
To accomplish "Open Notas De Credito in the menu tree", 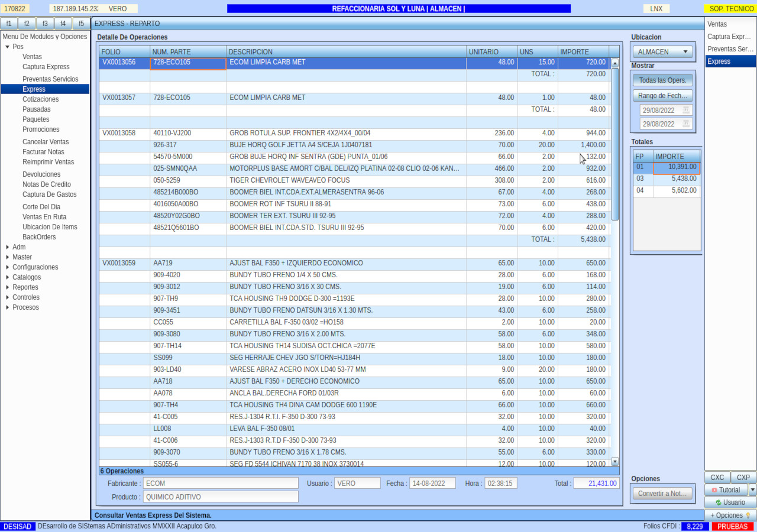I will click(47, 184).
